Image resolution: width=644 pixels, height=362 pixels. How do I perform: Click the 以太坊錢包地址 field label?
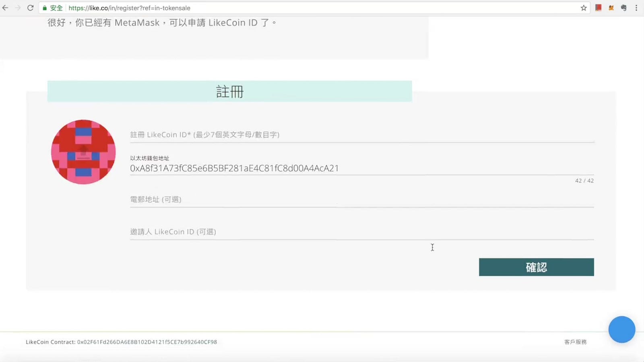click(149, 158)
